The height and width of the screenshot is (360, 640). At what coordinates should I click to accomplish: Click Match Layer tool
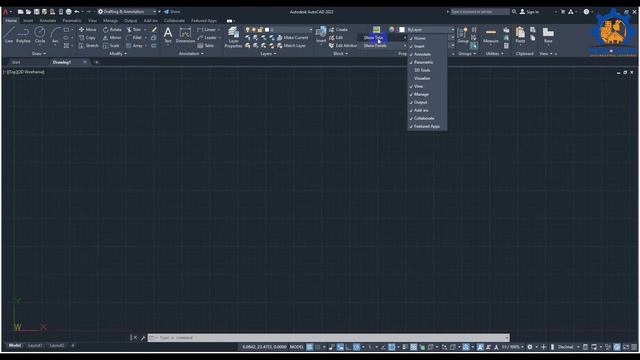pyautogui.click(x=291, y=46)
